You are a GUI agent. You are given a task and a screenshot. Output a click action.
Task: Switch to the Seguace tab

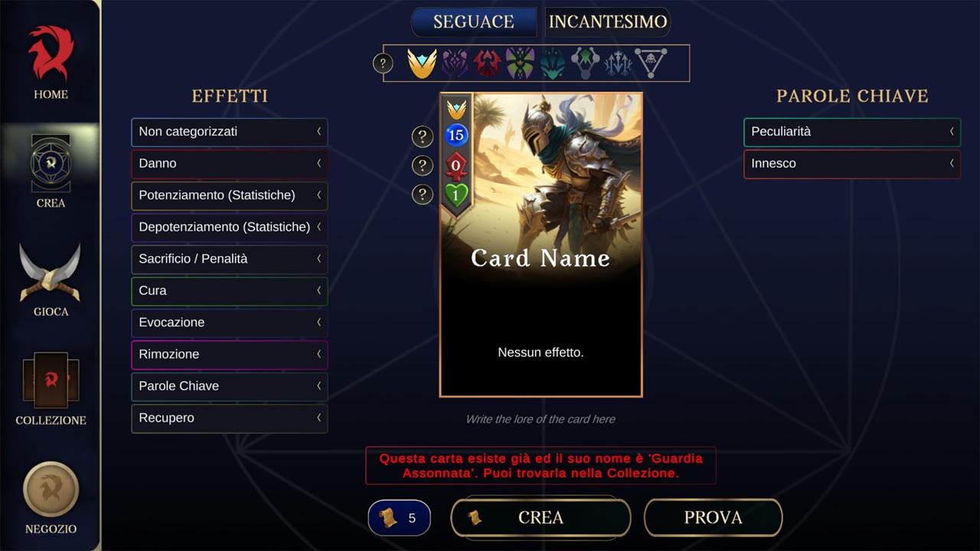474,22
